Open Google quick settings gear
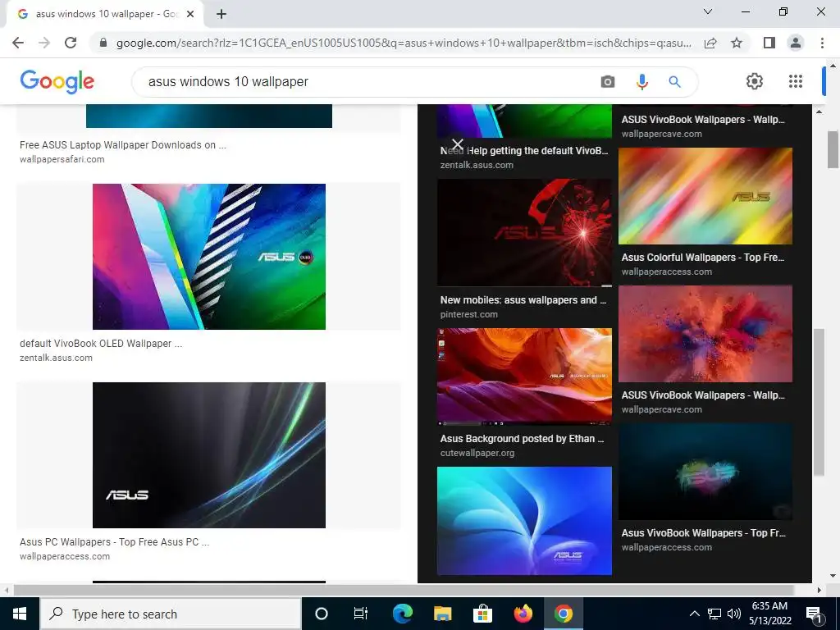Viewport: 840px width, 630px height. tap(755, 81)
